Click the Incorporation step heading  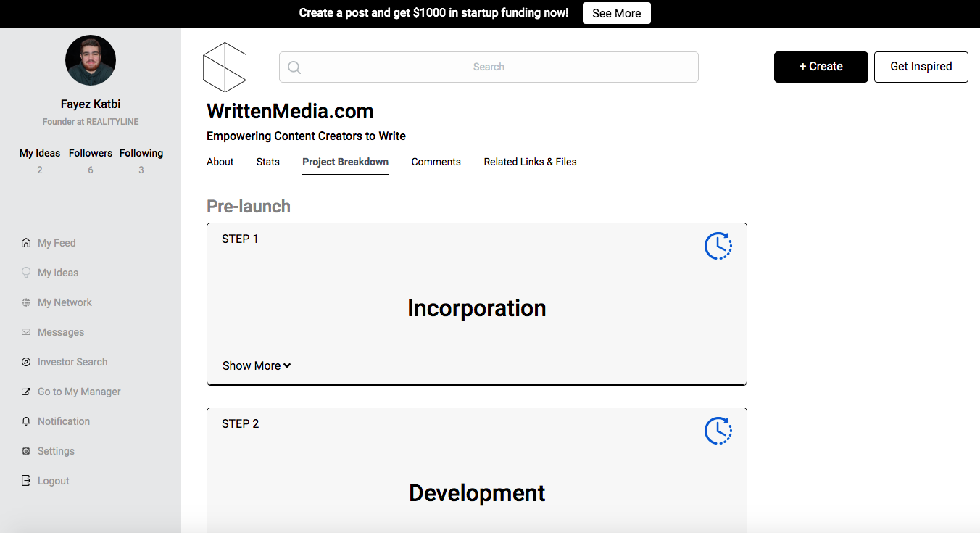point(477,308)
